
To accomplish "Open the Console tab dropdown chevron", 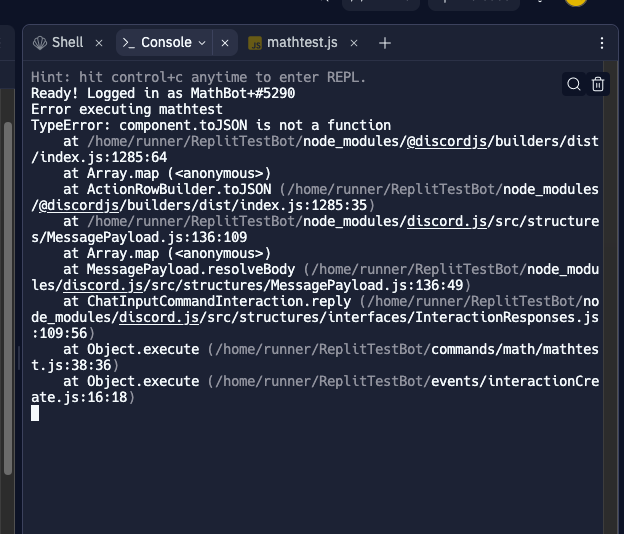I will (202, 43).
